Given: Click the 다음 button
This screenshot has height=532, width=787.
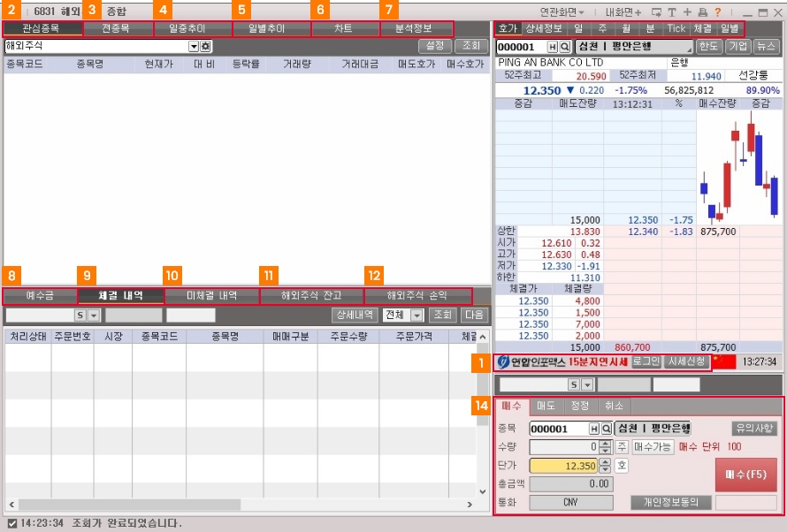Looking at the screenshot, I should click(x=474, y=315).
